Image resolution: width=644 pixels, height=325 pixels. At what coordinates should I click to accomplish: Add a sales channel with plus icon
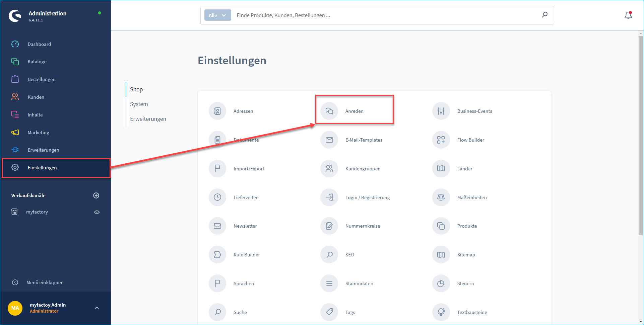96,195
